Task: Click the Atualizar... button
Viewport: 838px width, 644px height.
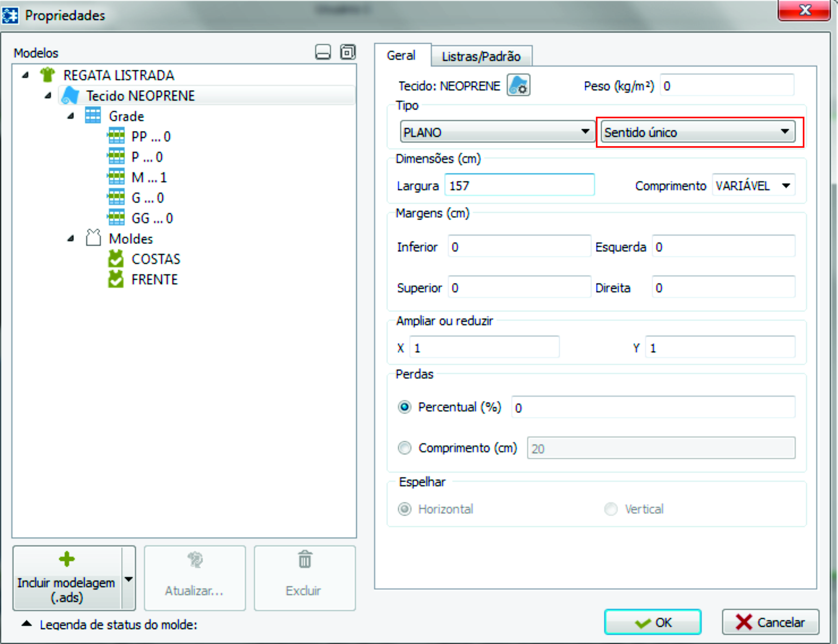Action: point(194,578)
